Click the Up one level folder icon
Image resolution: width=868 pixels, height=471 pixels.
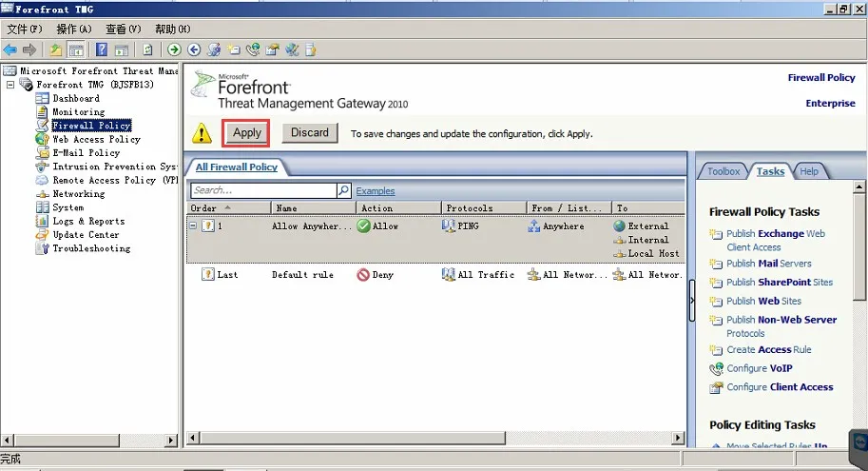click(x=56, y=49)
